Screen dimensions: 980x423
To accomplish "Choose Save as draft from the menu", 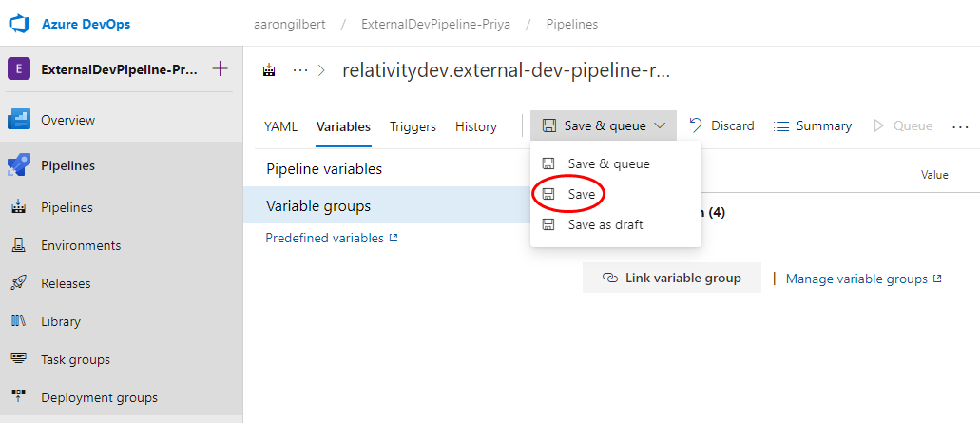I will coord(616,225).
